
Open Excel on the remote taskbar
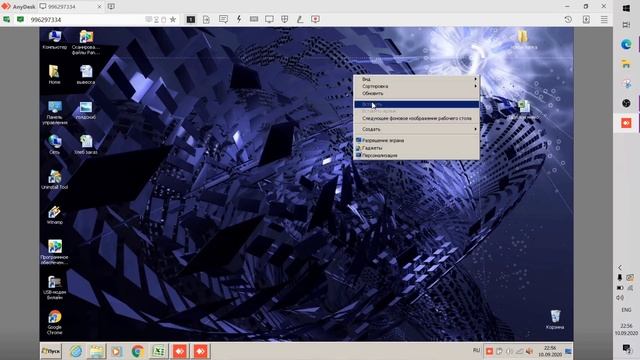coord(159,351)
